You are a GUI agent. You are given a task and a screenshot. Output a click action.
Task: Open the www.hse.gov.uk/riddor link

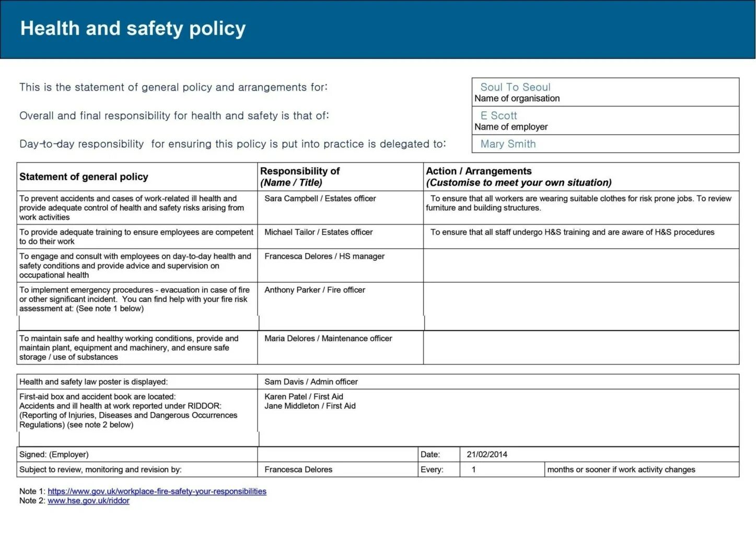(x=88, y=501)
